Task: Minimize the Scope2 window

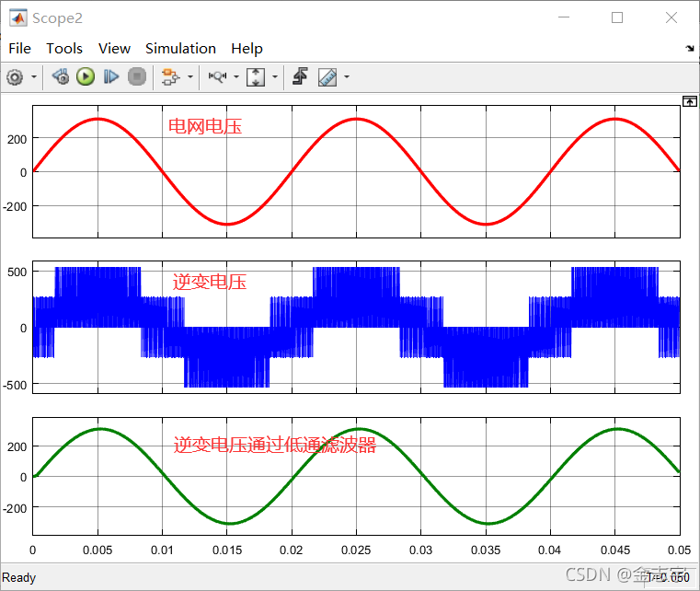Action: (x=564, y=17)
